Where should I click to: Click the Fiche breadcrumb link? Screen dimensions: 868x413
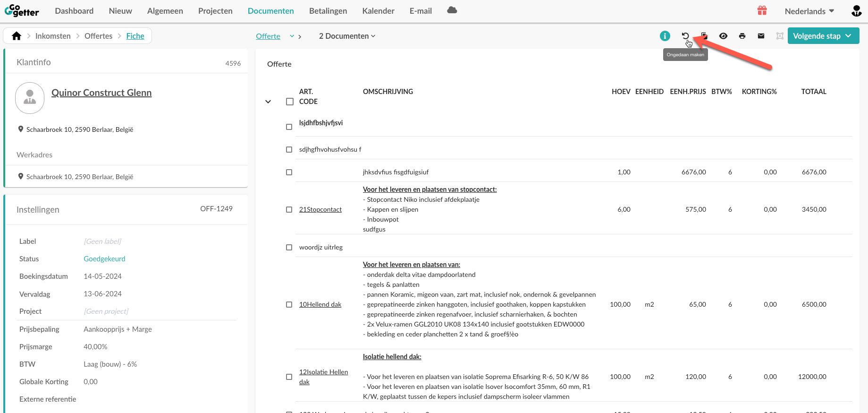click(135, 36)
